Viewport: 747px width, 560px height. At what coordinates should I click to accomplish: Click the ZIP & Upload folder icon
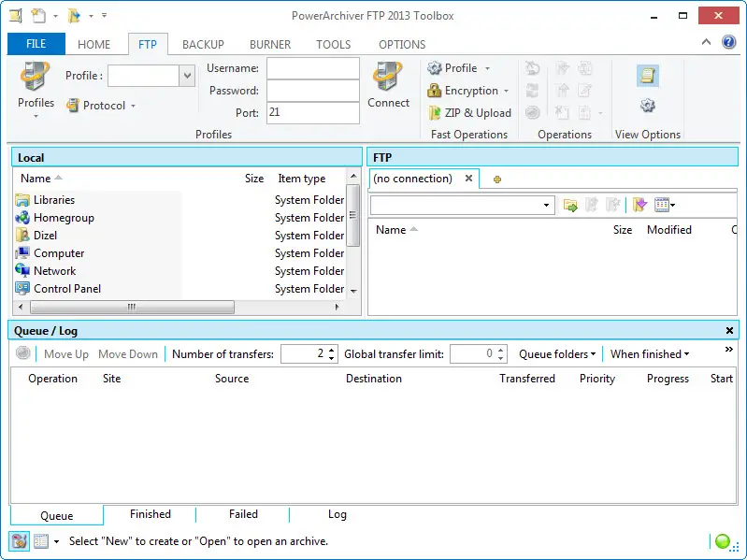[434, 113]
